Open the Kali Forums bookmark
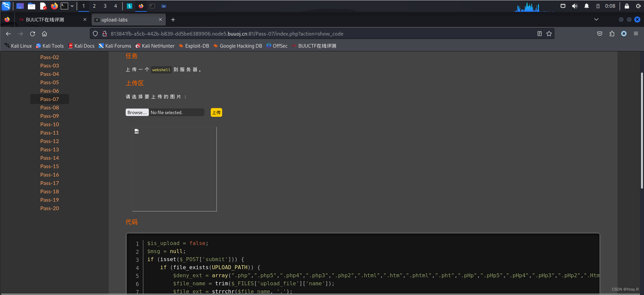This screenshot has width=644, height=295. pos(115,46)
